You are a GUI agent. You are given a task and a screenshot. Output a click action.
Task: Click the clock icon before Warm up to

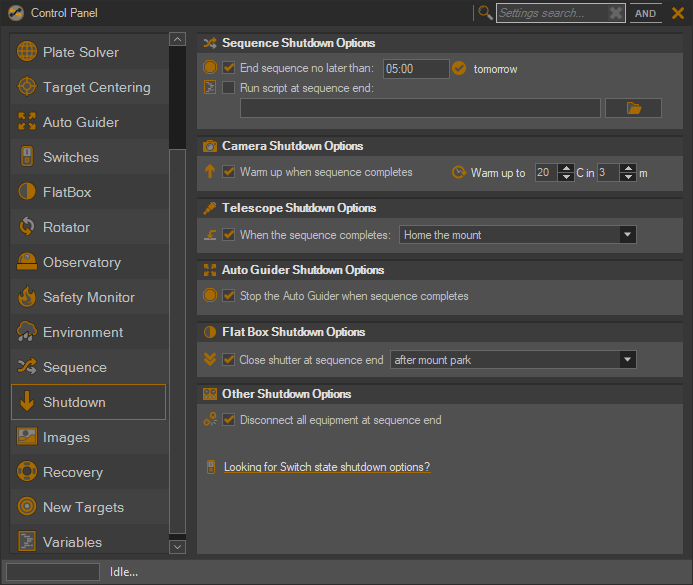[459, 172]
